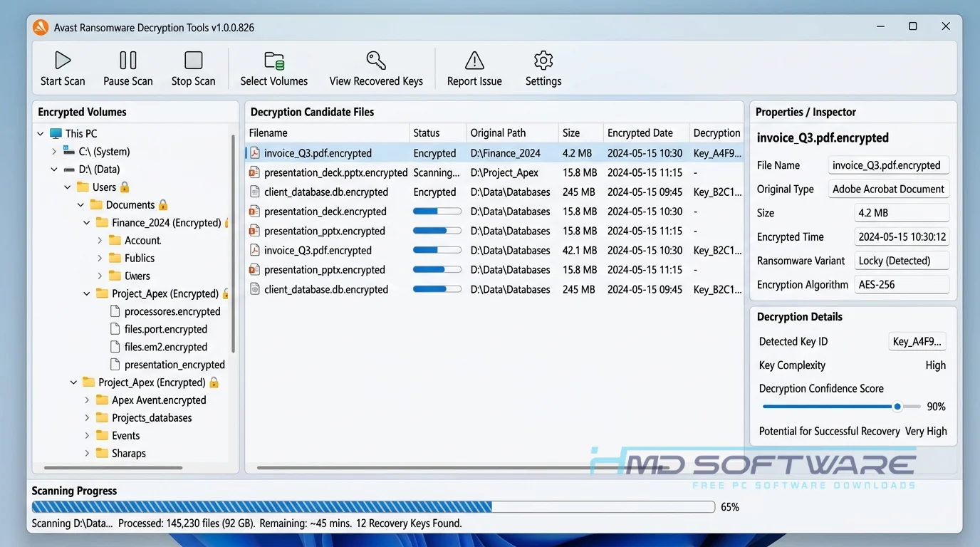Viewport: 980px width, 547px height.
Task: Click the Decryption column header
Action: coord(716,133)
